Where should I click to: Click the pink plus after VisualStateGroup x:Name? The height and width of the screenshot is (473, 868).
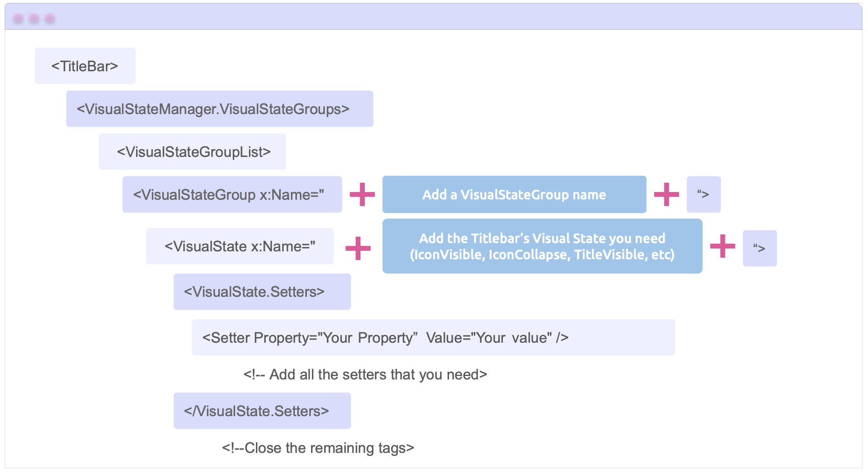tap(362, 195)
